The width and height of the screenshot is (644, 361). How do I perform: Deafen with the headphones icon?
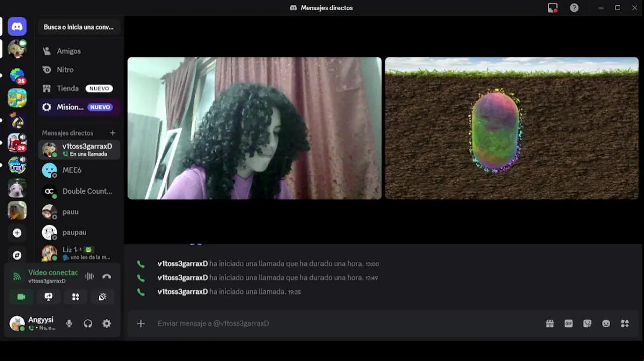88,324
